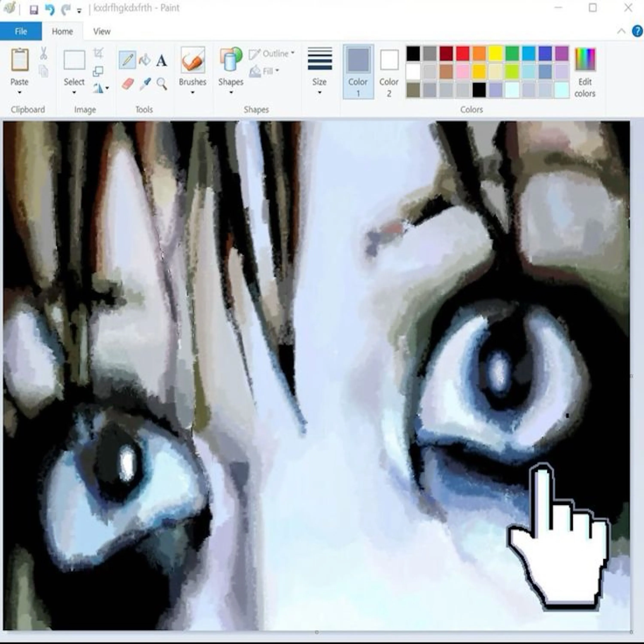Select the Color picker eyedropper tool
The height and width of the screenshot is (644, 644).
tap(145, 84)
